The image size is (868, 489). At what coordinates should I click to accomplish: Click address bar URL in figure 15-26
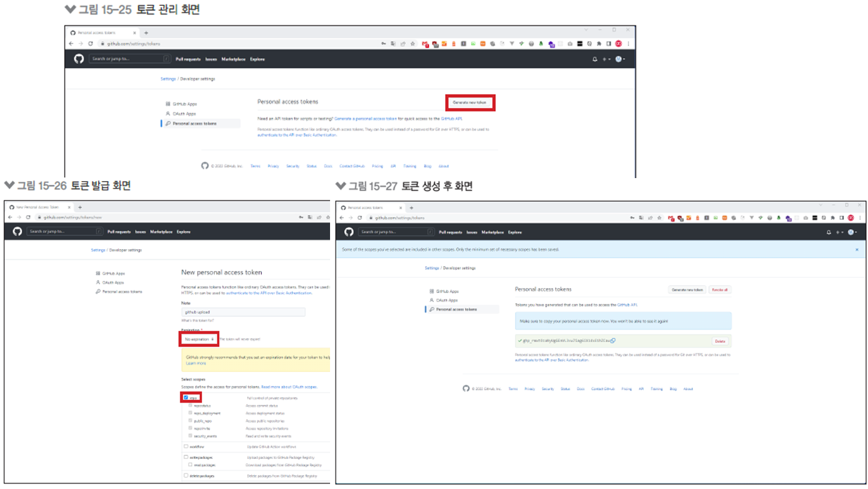(73, 217)
